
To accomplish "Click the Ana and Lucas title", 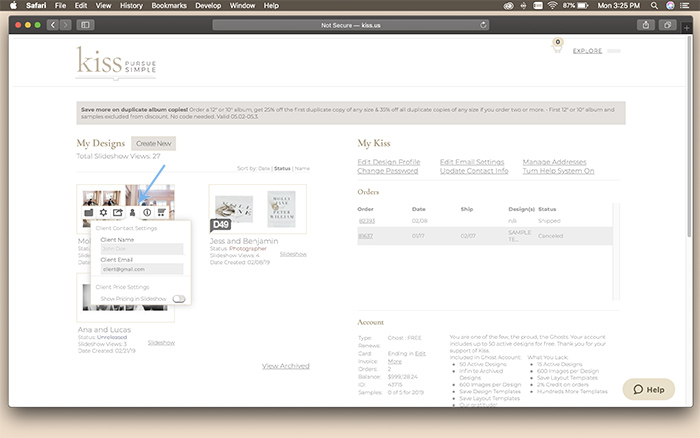I will click(x=104, y=330).
